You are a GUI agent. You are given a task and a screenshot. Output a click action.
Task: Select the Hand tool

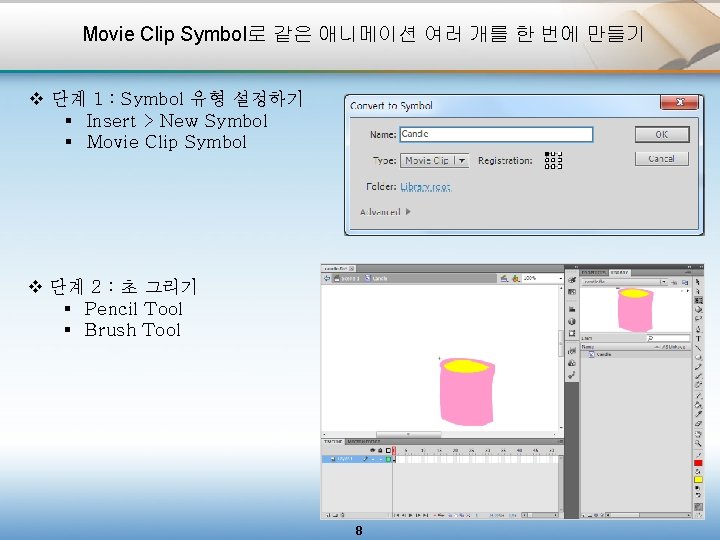[698, 433]
